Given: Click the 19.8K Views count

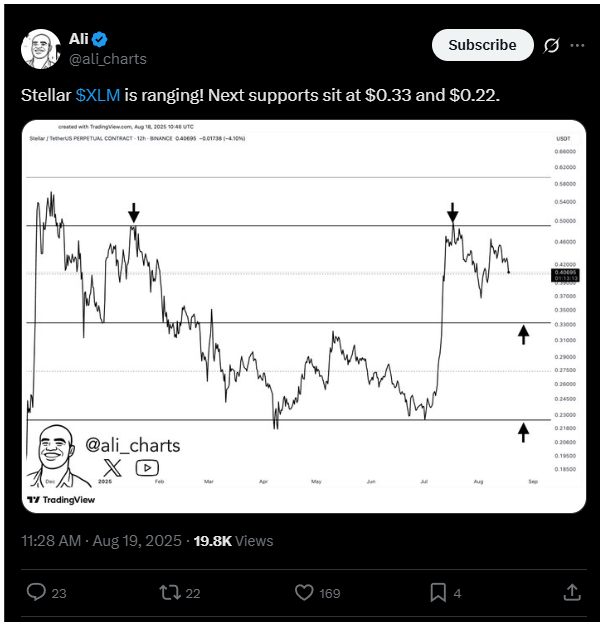Looking at the screenshot, I should pos(234,541).
